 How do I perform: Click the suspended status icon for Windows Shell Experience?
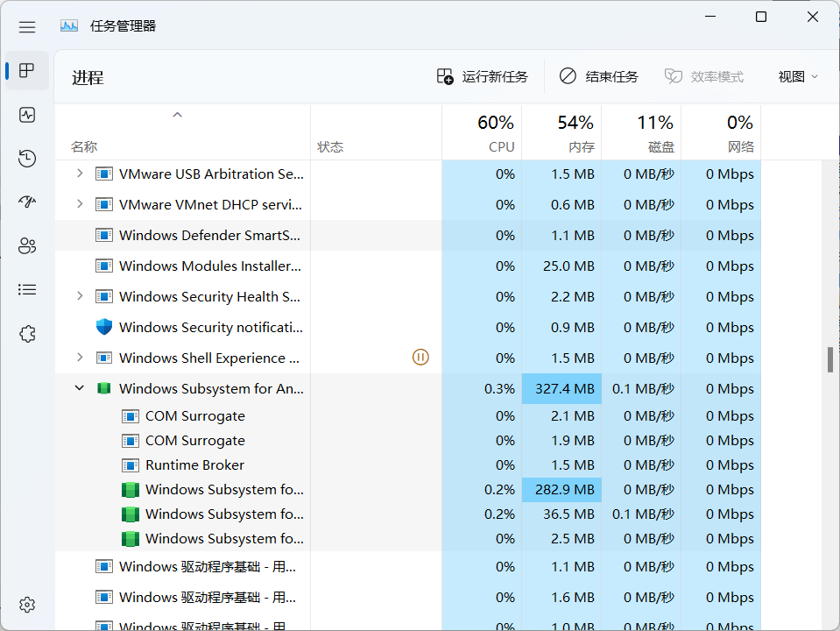420,358
